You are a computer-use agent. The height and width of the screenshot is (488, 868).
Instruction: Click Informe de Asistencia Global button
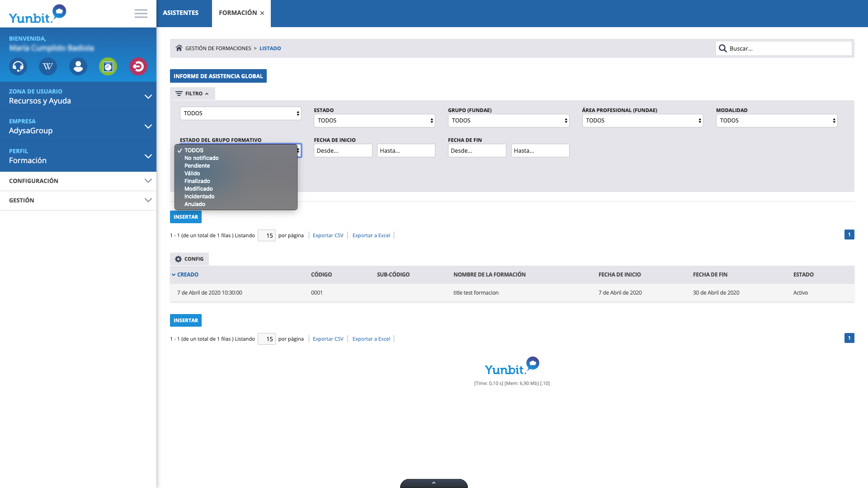(218, 76)
